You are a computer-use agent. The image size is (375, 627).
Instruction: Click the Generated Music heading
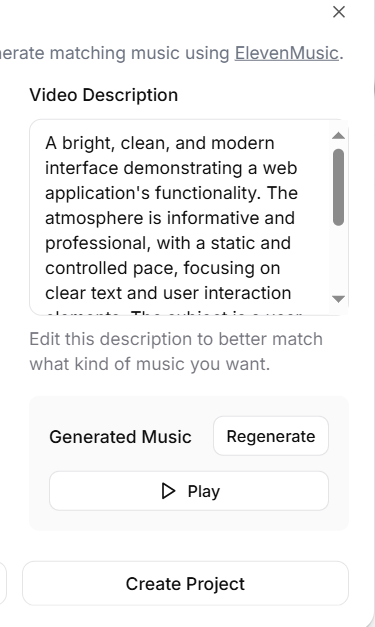point(120,437)
